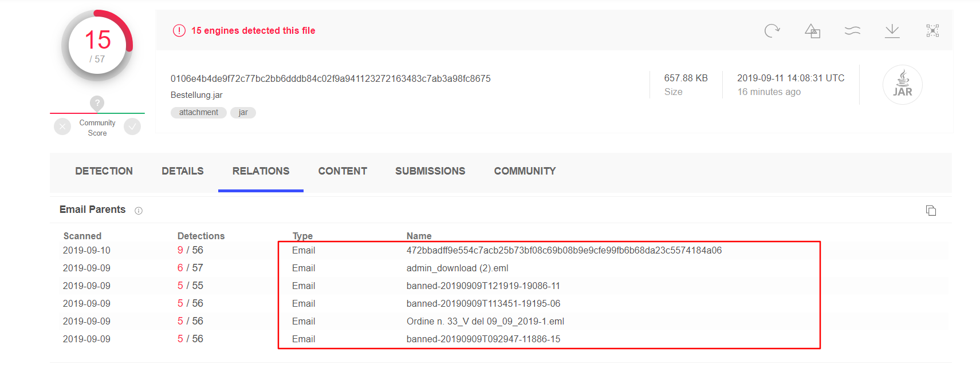Viewport: 980px width, 368px height.
Task: Click the reanalyze file refresh icon
Action: pyautogui.click(x=772, y=31)
